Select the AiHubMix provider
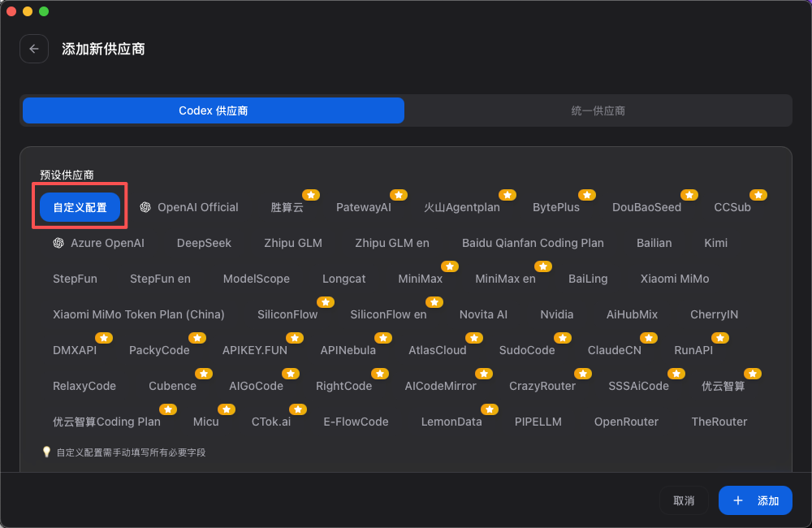The width and height of the screenshot is (812, 528). point(632,314)
